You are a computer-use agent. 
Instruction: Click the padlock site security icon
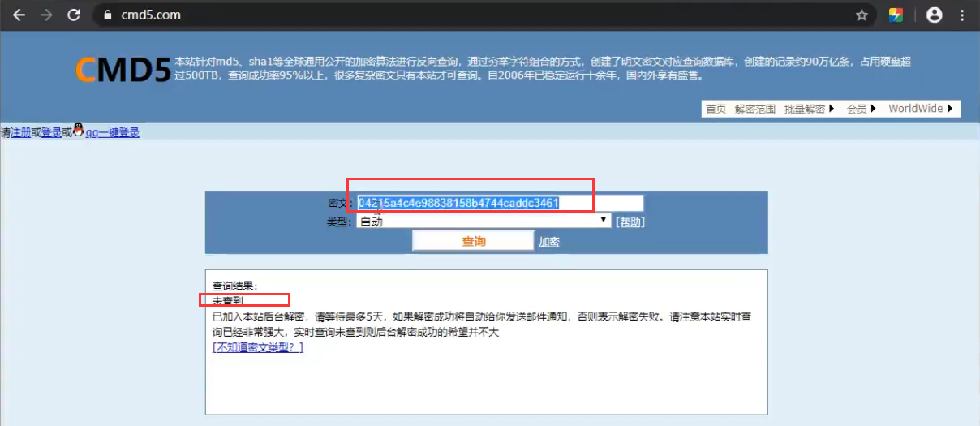pos(107,15)
